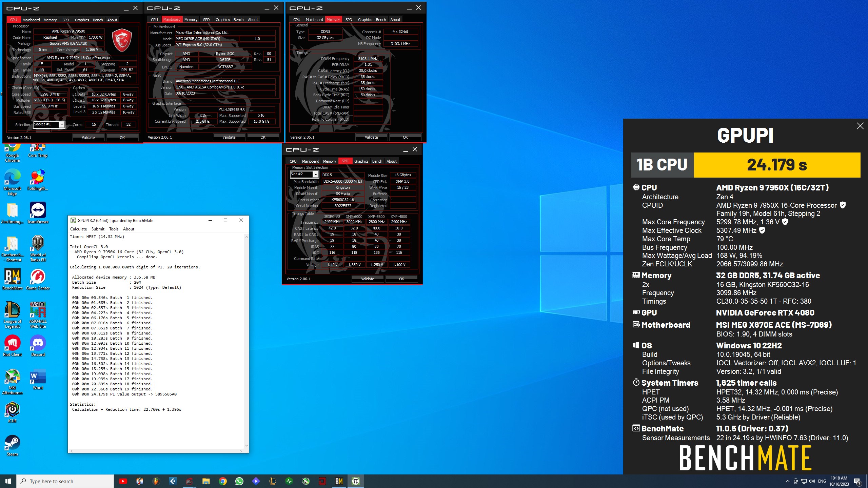Viewport: 868px width, 488px height.
Task: Click Validate in the Mainboard window
Action: 229,137
